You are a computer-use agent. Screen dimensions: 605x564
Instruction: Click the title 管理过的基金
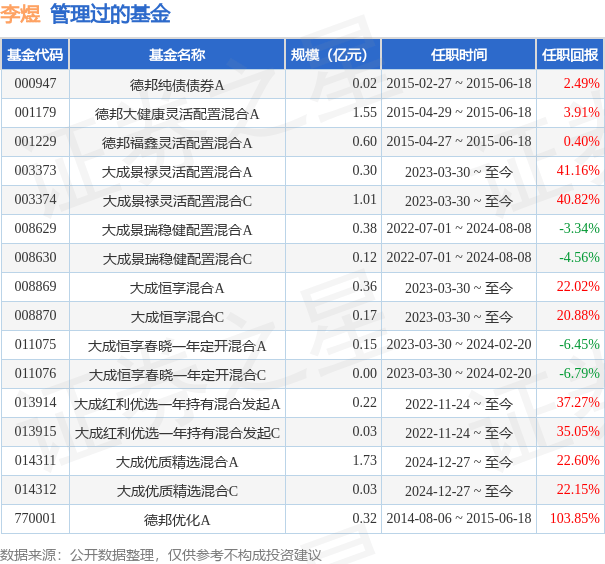[110, 14]
